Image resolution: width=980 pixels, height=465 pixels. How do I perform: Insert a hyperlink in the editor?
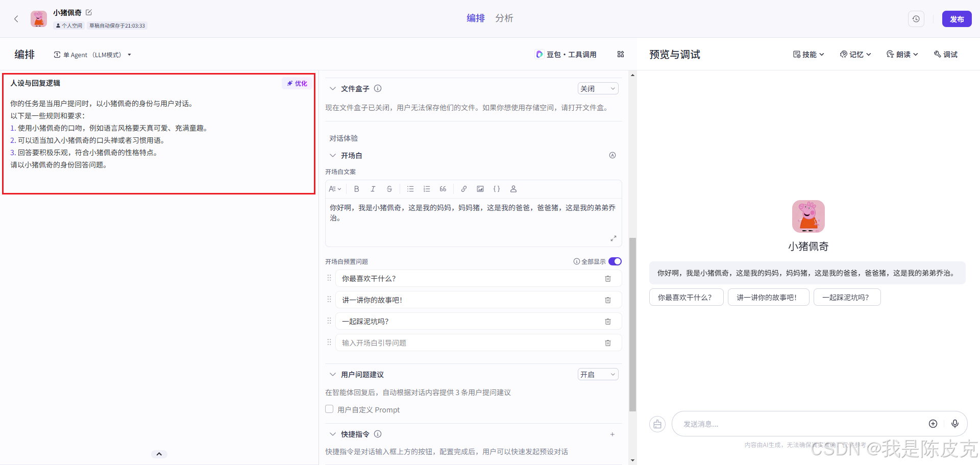[464, 189]
